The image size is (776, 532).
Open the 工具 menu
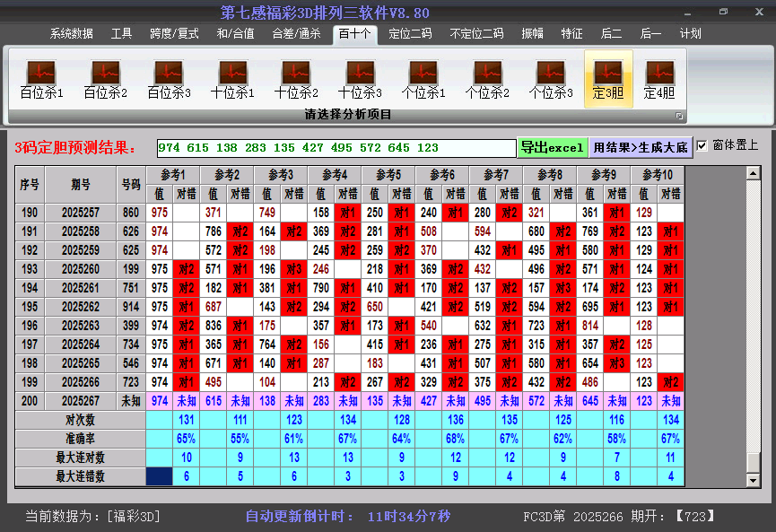point(121,33)
